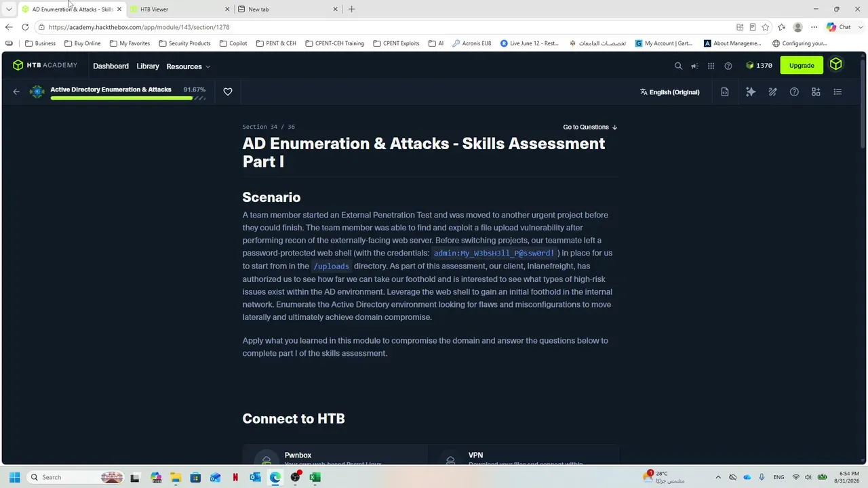868x488 pixels.
Task: Click the Active Directory Enumeration & Attacks title
Action: [x=111, y=89]
